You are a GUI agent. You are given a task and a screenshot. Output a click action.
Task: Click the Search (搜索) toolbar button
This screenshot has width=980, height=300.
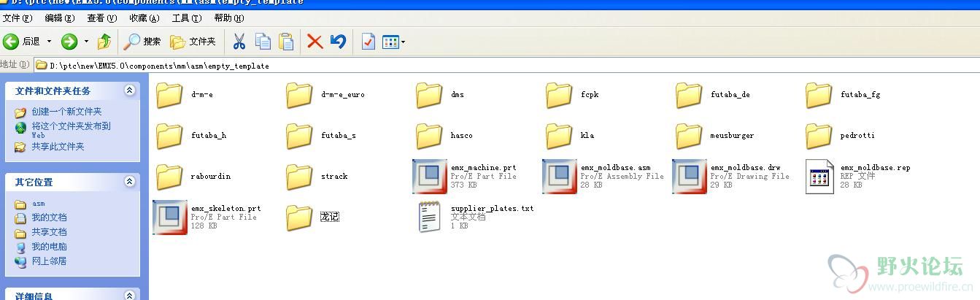(x=142, y=42)
